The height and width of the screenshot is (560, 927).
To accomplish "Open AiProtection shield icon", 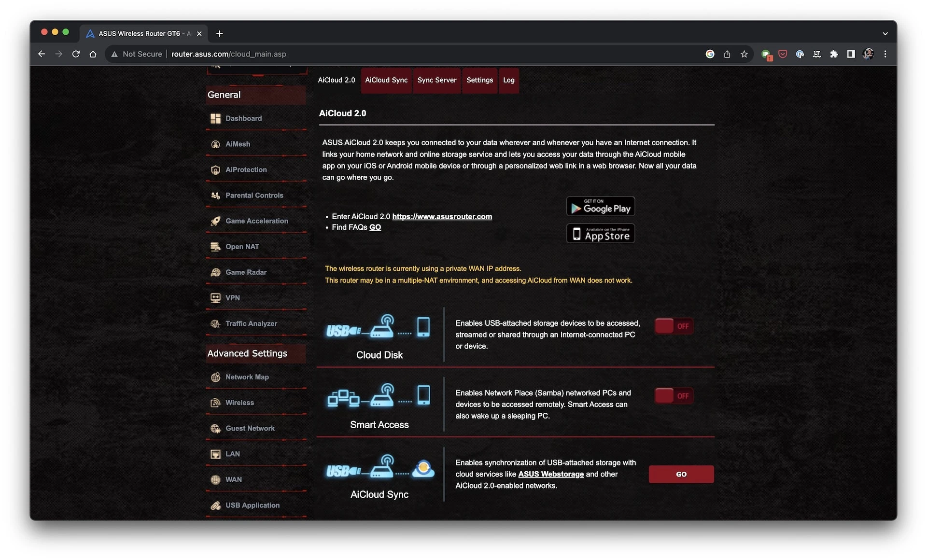I will pos(215,169).
